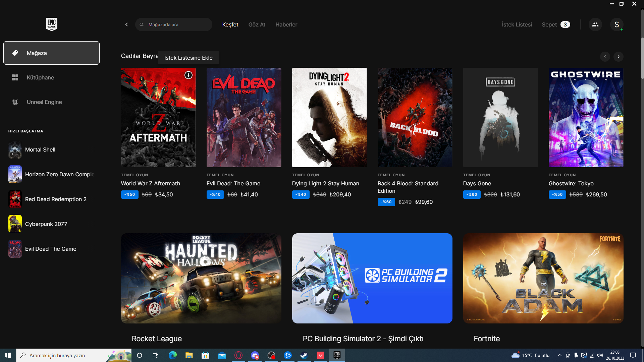Viewport: 644px width, 362px height.
Task: Switch to Haberler tab
Action: click(x=286, y=24)
